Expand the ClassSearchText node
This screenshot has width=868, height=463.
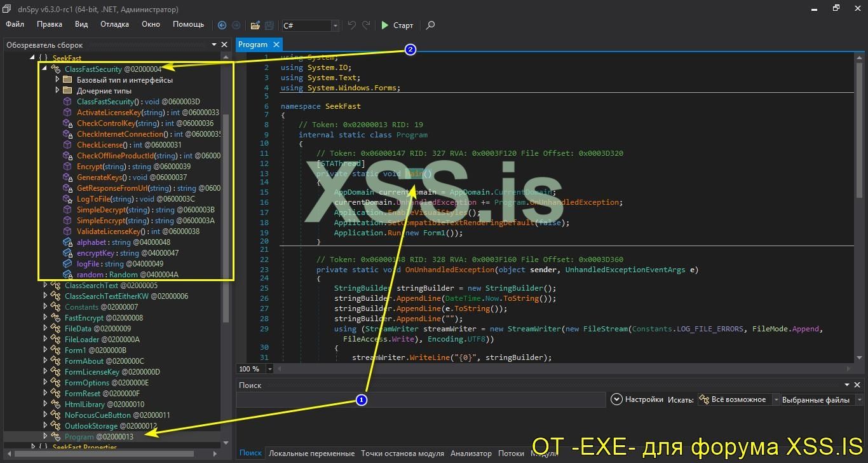(x=45, y=286)
